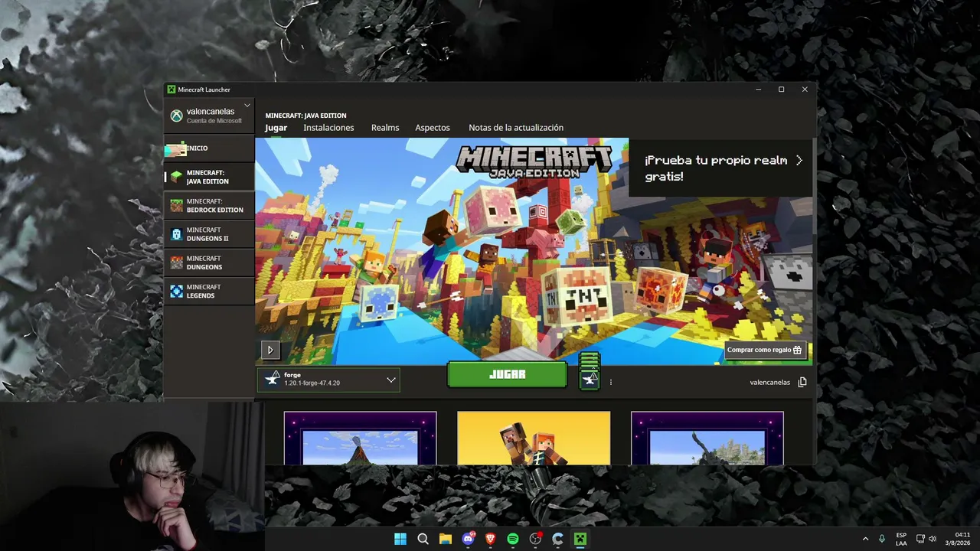View Notas de la actualización tab
Viewport: 980px width, 551px height.
516,128
